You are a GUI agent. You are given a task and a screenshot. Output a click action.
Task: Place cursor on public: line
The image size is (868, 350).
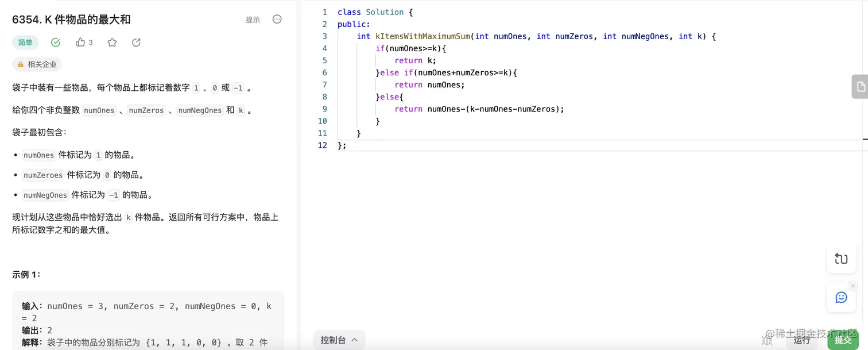click(x=354, y=24)
